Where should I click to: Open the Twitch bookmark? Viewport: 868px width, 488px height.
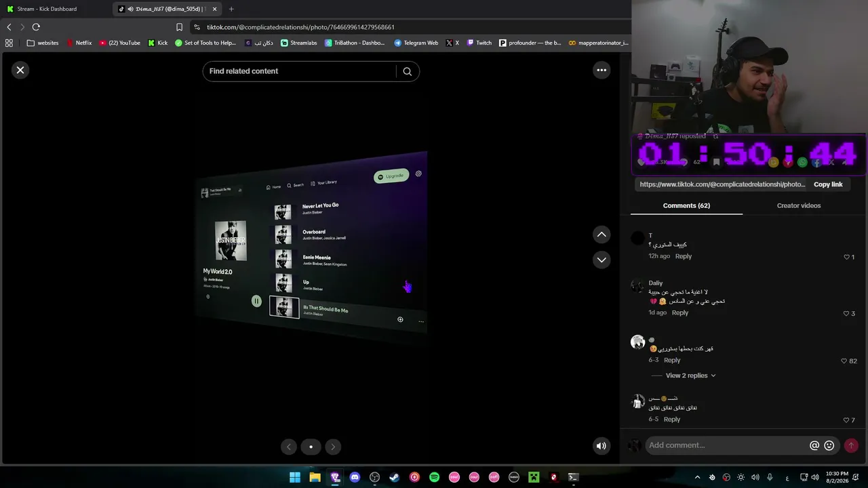pyautogui.click(x=479, y=43)
